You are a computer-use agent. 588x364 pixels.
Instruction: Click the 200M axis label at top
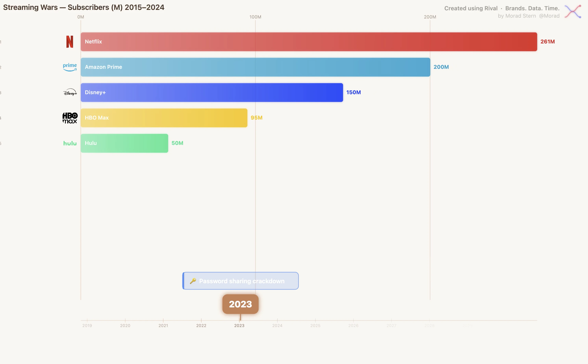click(x=430, y=17)
